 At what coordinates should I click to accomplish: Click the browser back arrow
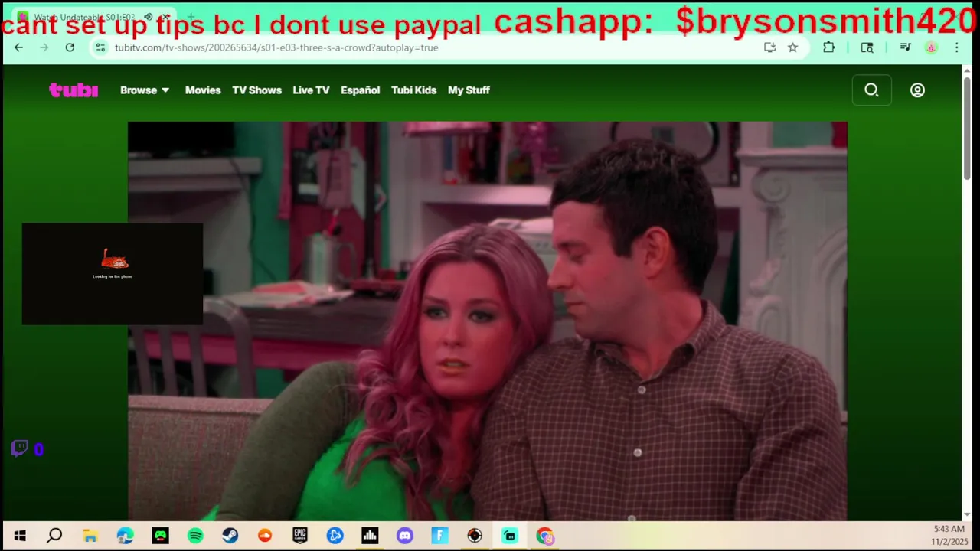coord(18,47)
